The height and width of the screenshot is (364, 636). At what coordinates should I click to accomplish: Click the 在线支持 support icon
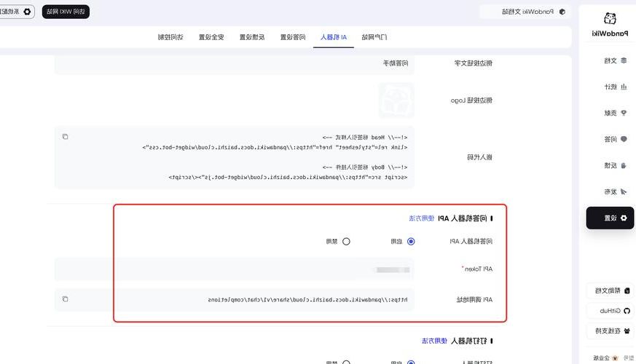(x=627, y=331)
